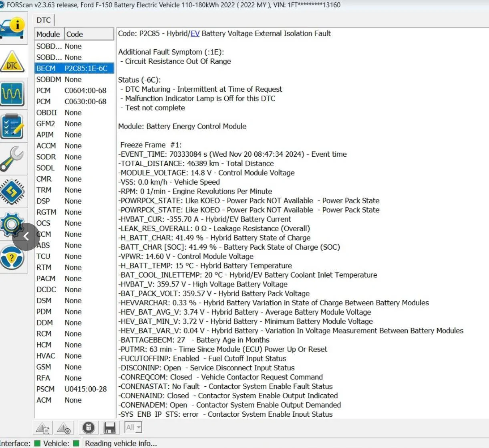
Task: Click the HVBAT_V 359.57 V line
Action: pyautogui.click(x=203, y=284)
